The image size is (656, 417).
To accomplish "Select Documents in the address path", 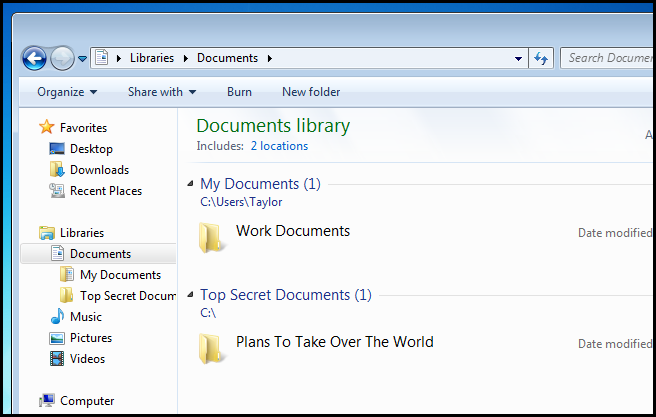I will [227, 58].
